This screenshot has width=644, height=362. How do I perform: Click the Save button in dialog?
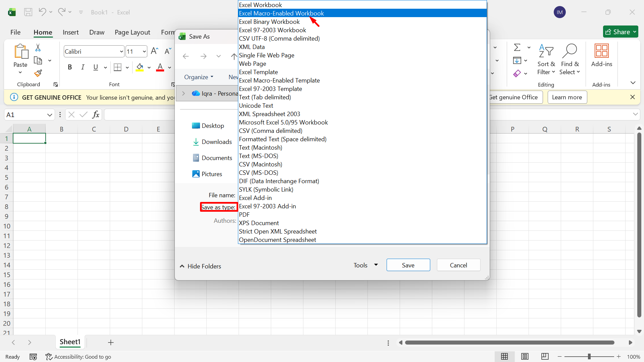408,265
